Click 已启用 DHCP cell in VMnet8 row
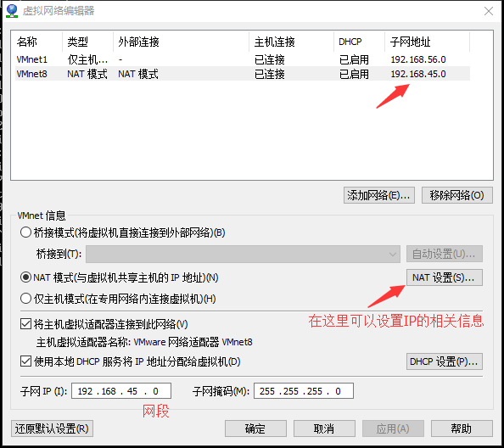The width and height of the screenshot is (504, 448). tap(354, 74)
